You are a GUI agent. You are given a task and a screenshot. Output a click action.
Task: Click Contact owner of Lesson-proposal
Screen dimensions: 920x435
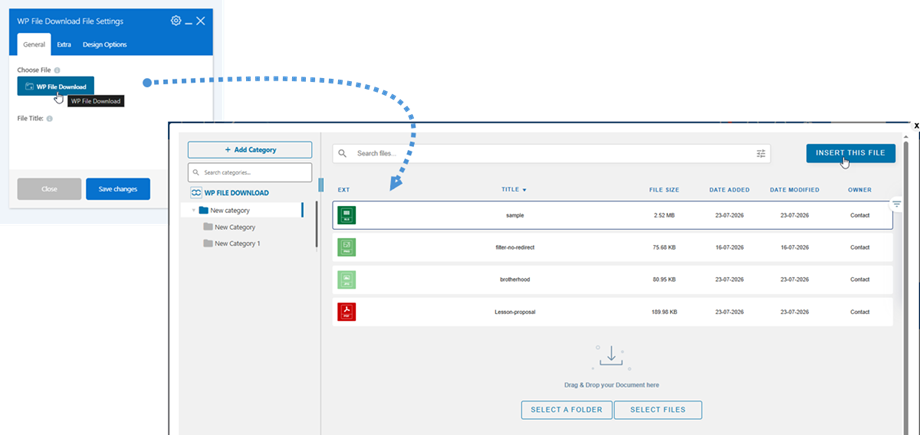click(x=860, y=312)
